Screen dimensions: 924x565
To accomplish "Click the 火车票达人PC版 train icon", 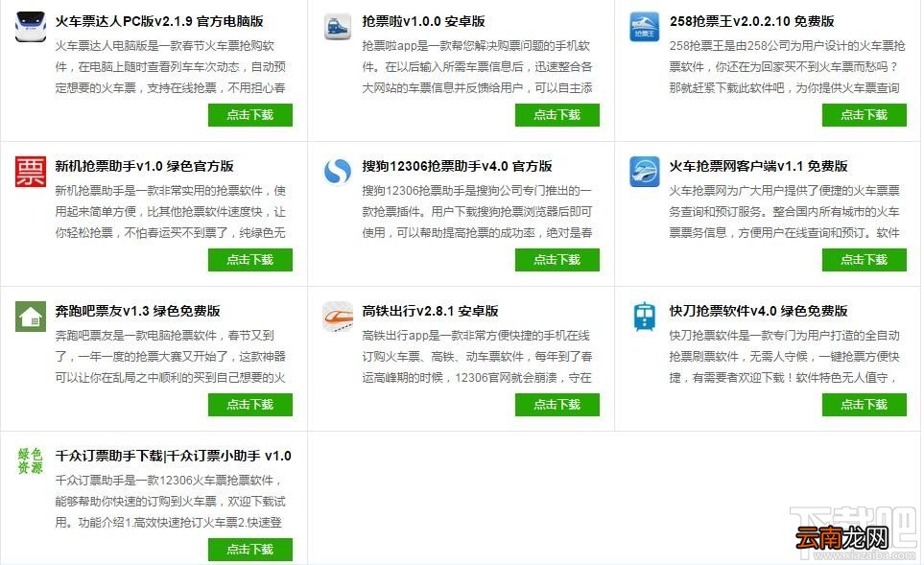I will 31,27.
